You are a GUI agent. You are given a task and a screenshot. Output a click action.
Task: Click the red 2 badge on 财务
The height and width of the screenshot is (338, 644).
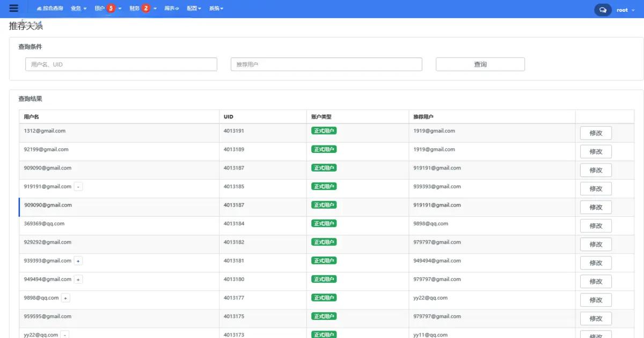pos(146,9)
